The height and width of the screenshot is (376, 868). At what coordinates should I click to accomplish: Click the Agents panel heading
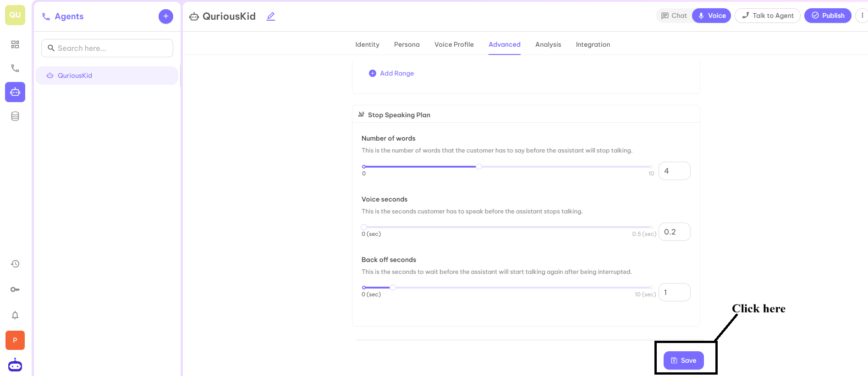pyautogui.click(x=69, y=16)
